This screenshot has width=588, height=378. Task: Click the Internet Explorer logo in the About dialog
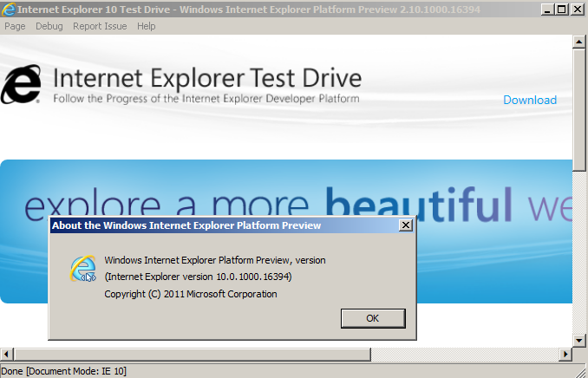click(x=83, y=269)
